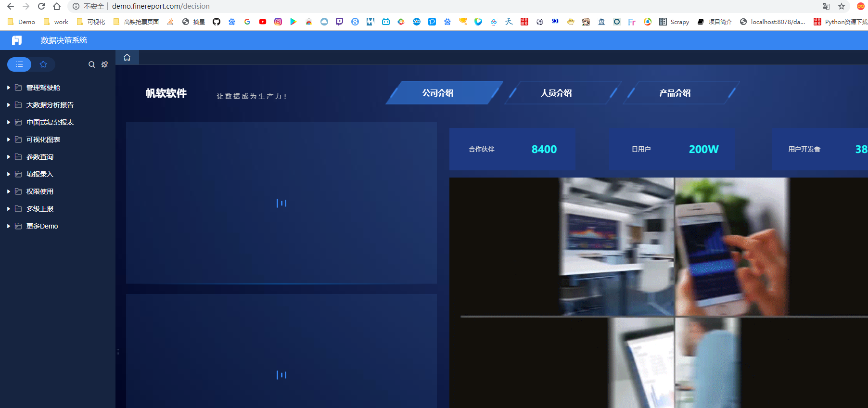Expand the 权限使用 folder
Screen dimensions: 868x408
(9, 191)
